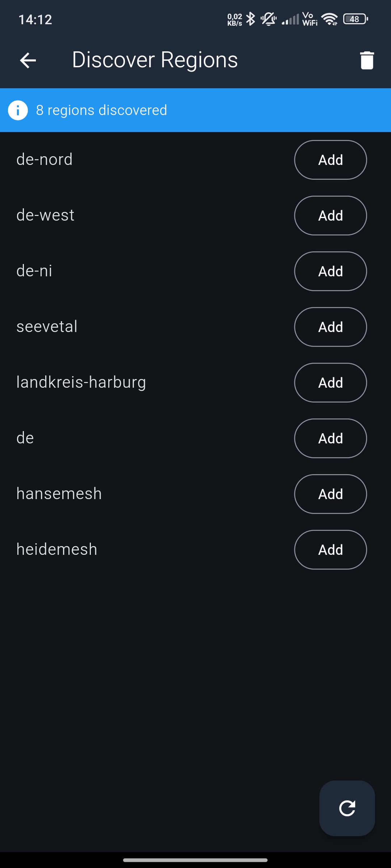
Task: Tap the trash delete icon
Action: (367, 60)
